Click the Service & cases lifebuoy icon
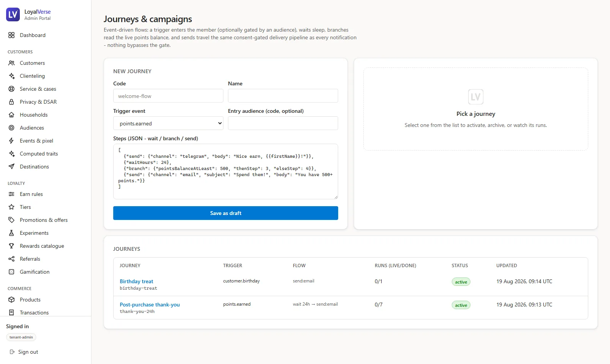The image size is (610, 364). [11, 89]
